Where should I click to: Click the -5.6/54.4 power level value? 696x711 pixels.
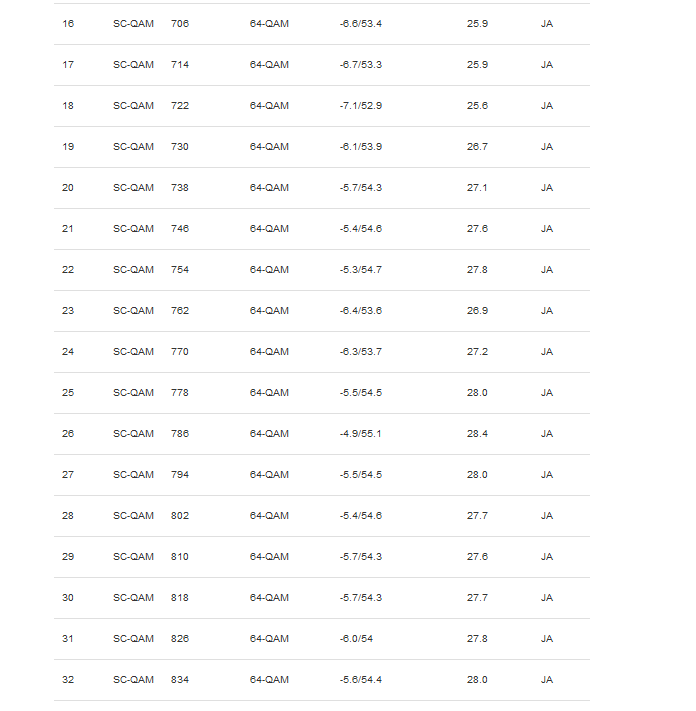click(361, 679)
